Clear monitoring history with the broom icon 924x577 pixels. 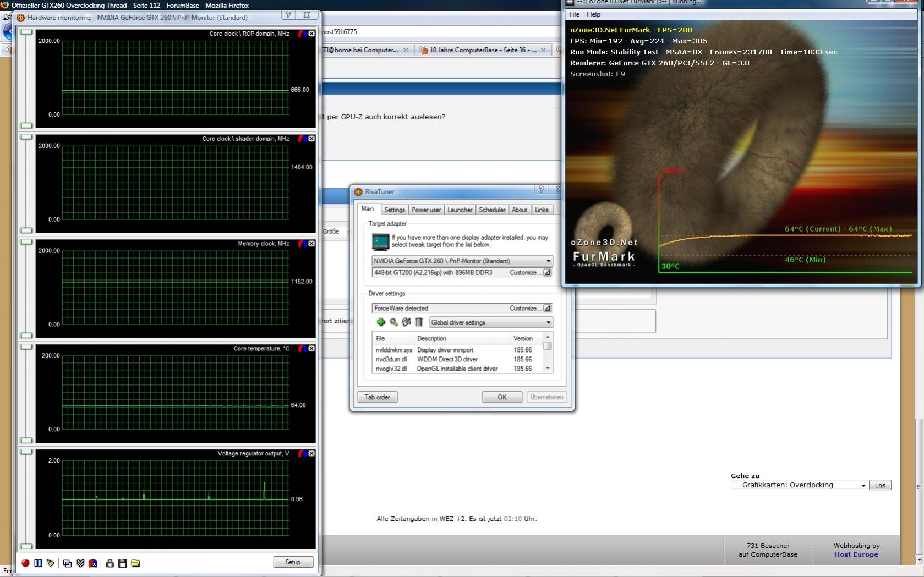(x=51, y=563)
